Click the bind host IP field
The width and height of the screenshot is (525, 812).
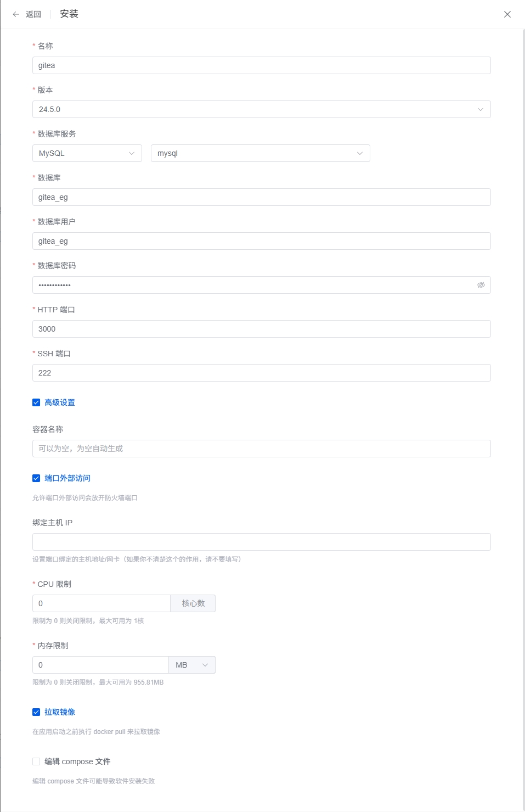pos(261,542)
